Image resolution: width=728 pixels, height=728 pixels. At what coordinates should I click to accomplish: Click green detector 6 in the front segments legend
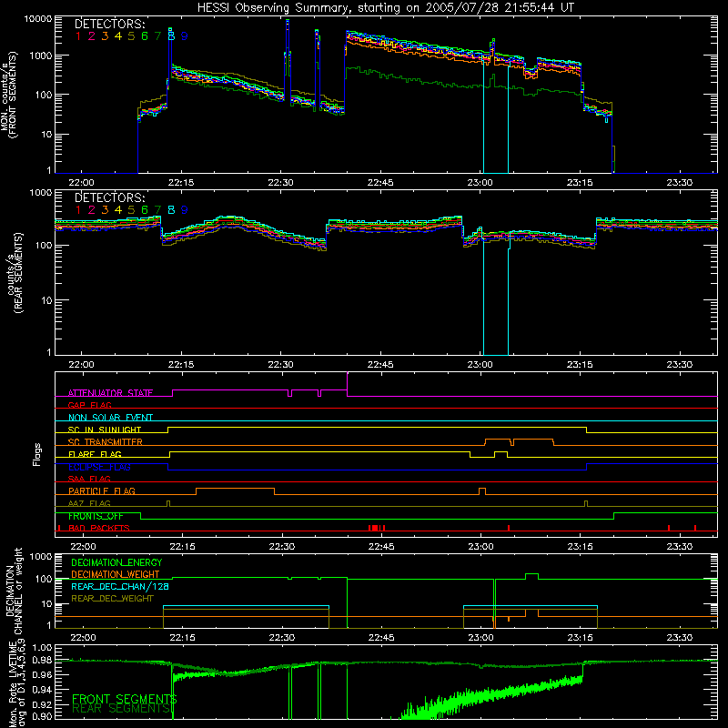(x=145, y=36)
